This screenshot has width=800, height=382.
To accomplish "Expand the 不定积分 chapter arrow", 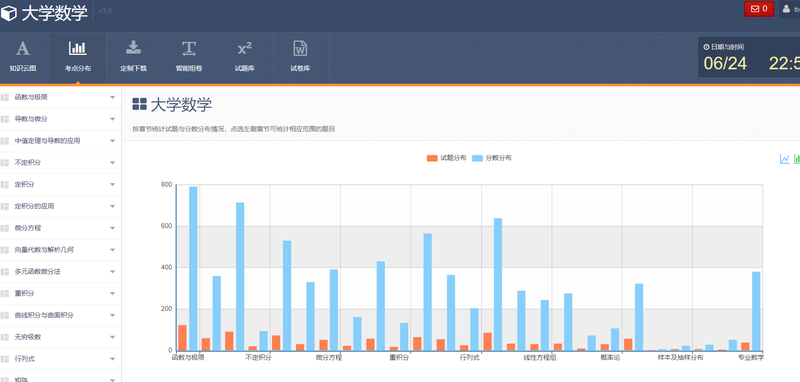I will point(112,163).
